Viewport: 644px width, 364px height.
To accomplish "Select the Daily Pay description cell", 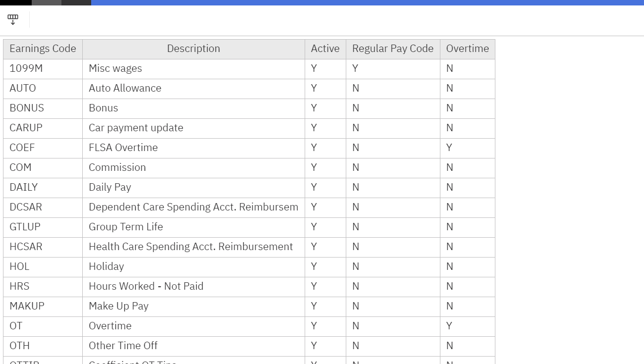I will tap(194, 188).
